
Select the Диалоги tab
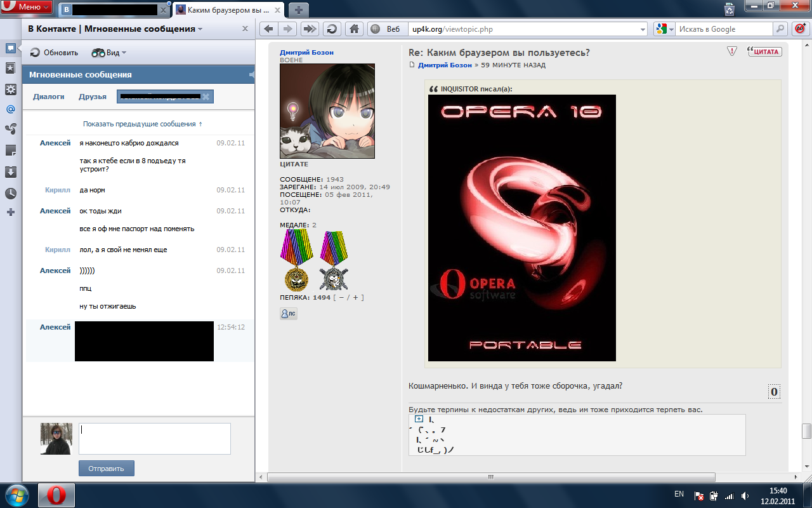coord(49,97)
